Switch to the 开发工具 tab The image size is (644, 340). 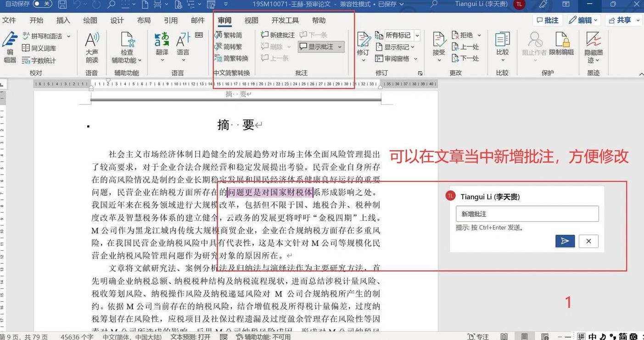(285, 20)
